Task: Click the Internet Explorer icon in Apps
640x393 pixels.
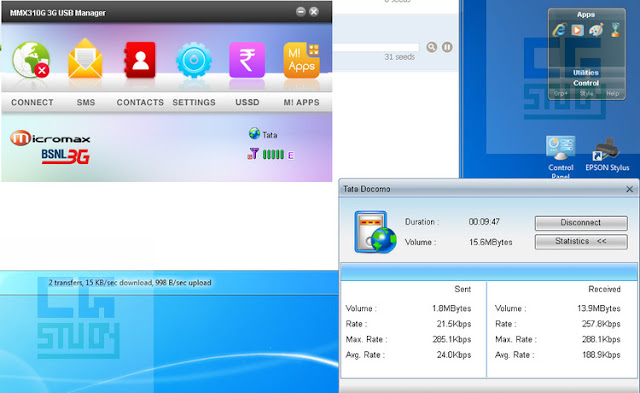Action: 559,30
